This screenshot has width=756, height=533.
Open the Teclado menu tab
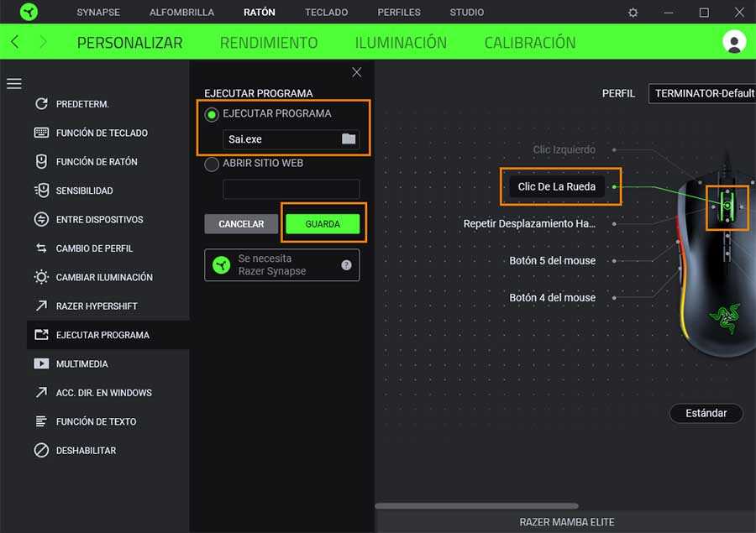[x=326, y=13]
